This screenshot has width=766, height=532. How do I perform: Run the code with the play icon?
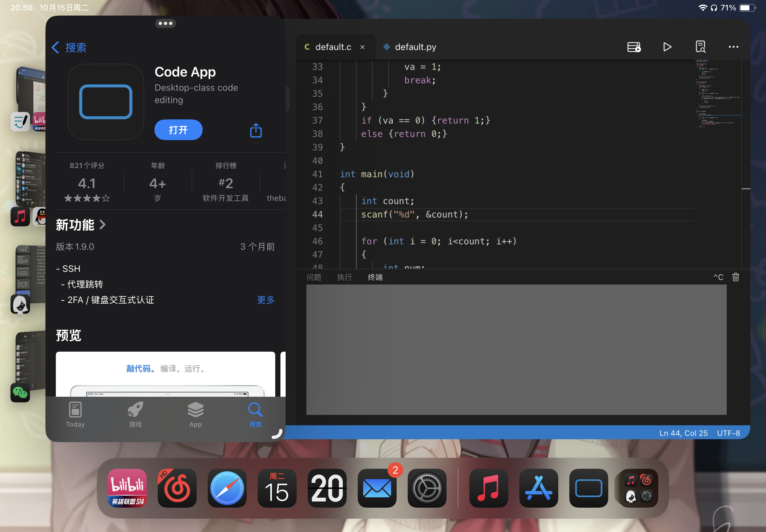[667, 47]
